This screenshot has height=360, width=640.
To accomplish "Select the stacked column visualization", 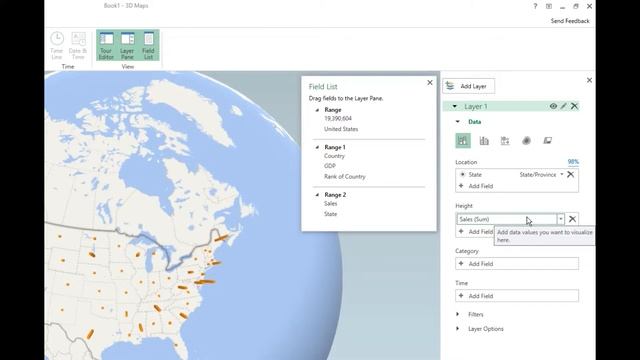I will point(463,141).
